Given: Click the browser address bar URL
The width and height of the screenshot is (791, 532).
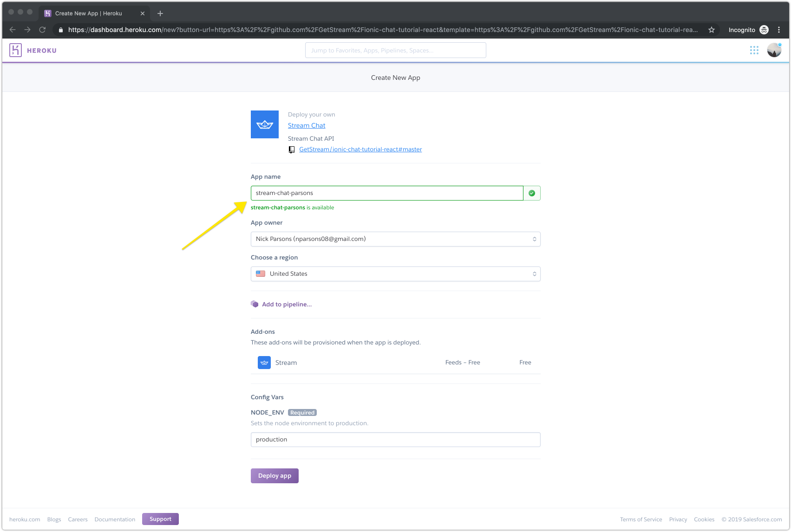Looking at the screenshot, I should [x=383, y=30].
